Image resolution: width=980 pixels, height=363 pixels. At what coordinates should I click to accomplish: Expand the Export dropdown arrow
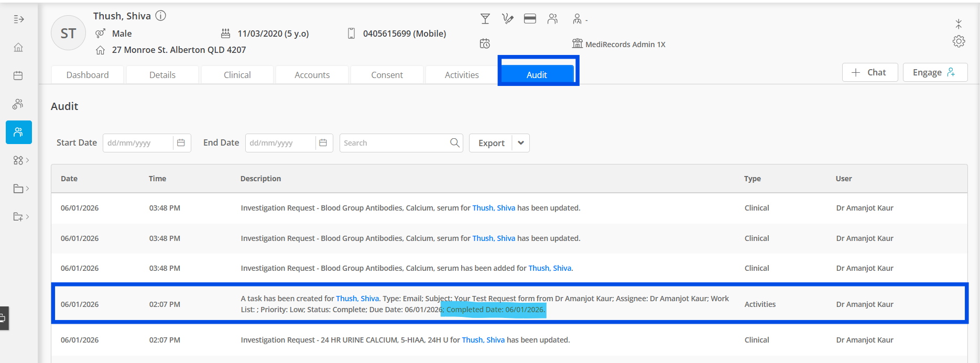[x=521, y=143]
